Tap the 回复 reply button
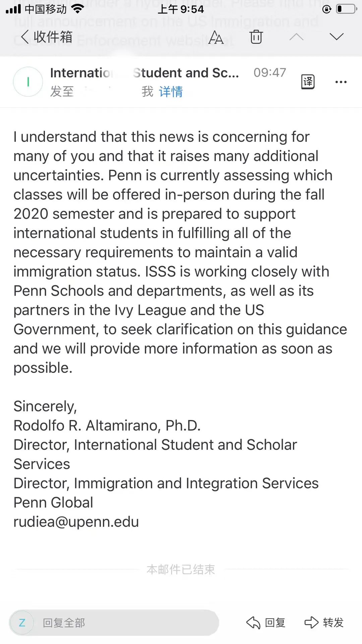 coord(275,623)
